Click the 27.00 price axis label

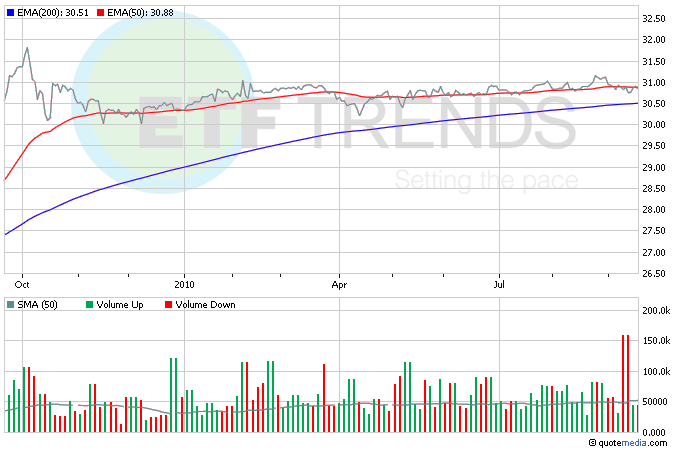pyautogui.click(x=654, y=252)
